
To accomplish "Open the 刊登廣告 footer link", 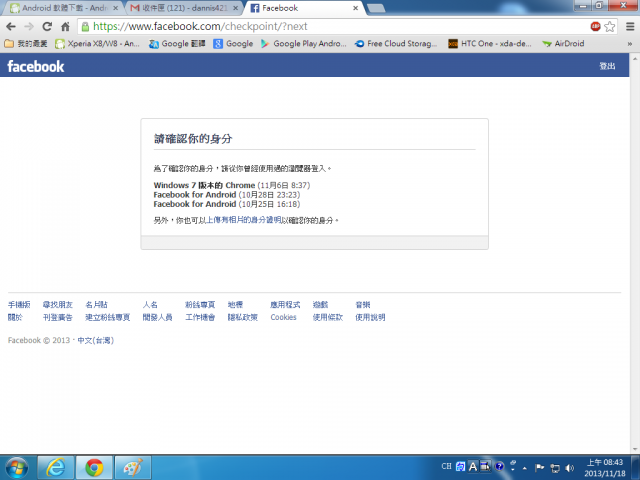I will coord(58,317).
